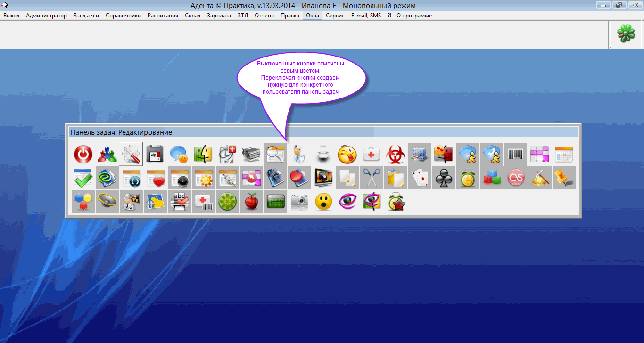644x343 pixels.
Task: Click the red power button icon
Action: (x=83, y=154)
